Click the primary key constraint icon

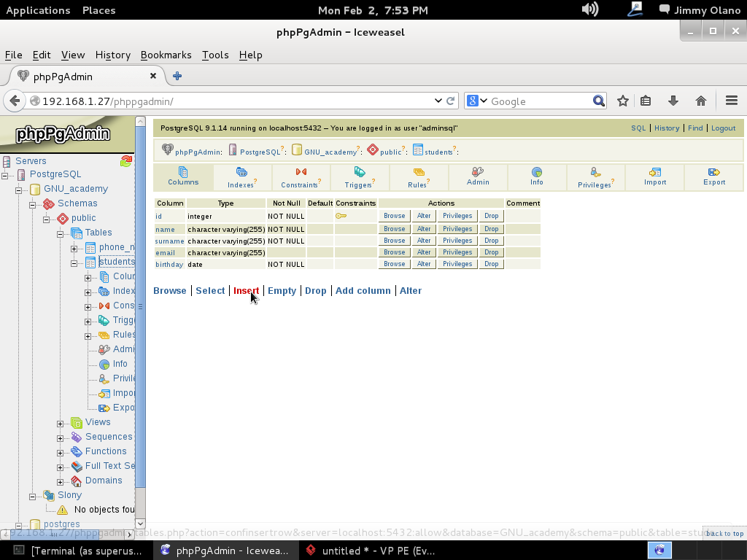point(341,216)
